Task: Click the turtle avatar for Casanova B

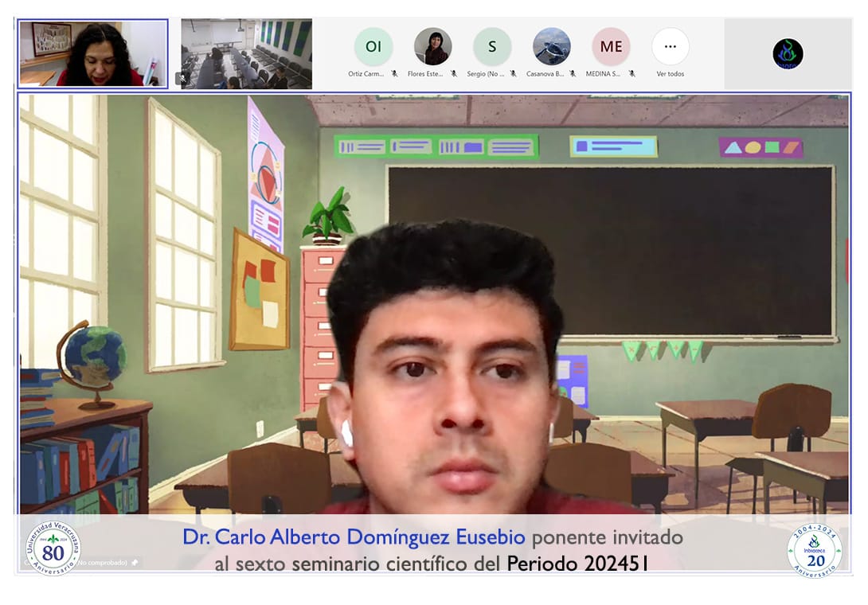Action: [551, 46]
